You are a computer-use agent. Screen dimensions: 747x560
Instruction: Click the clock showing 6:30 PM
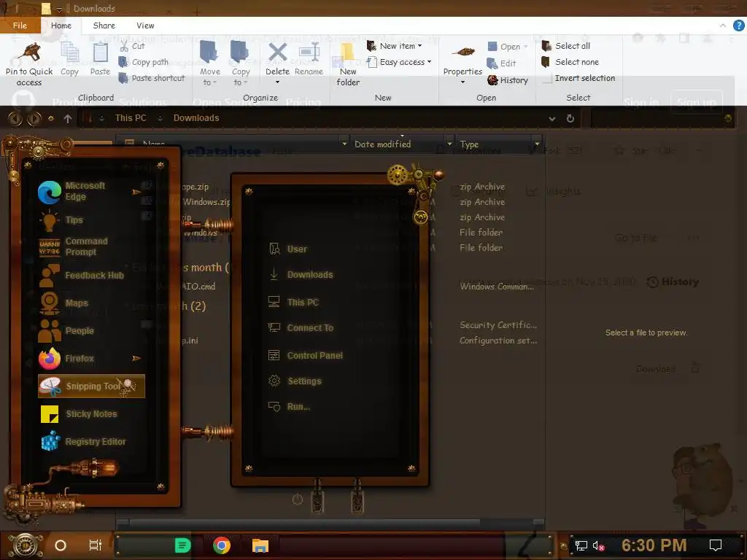pyautogui.click(x=654, y=545)
